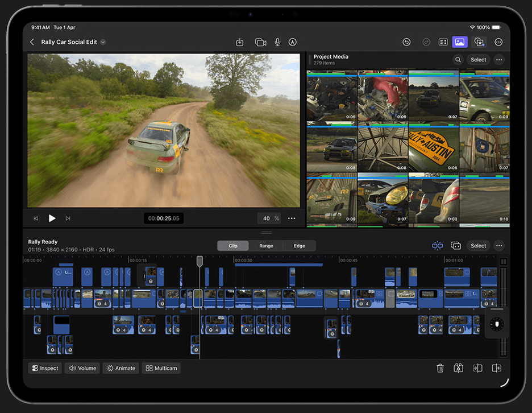Open viewer options ellipsis menu
This screenshot has height=413, width=532.
pyautogui.click(x=292, y=218)
